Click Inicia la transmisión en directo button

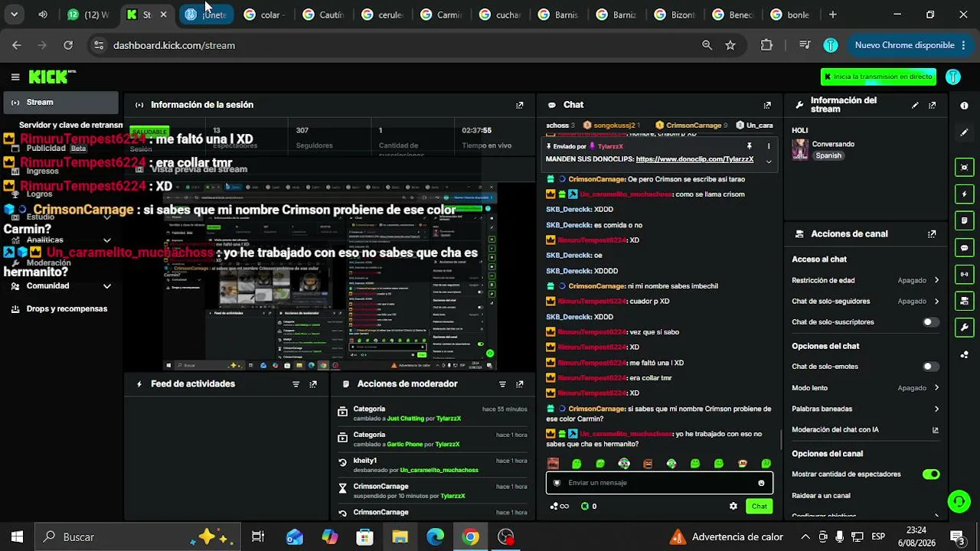(877, 77)
